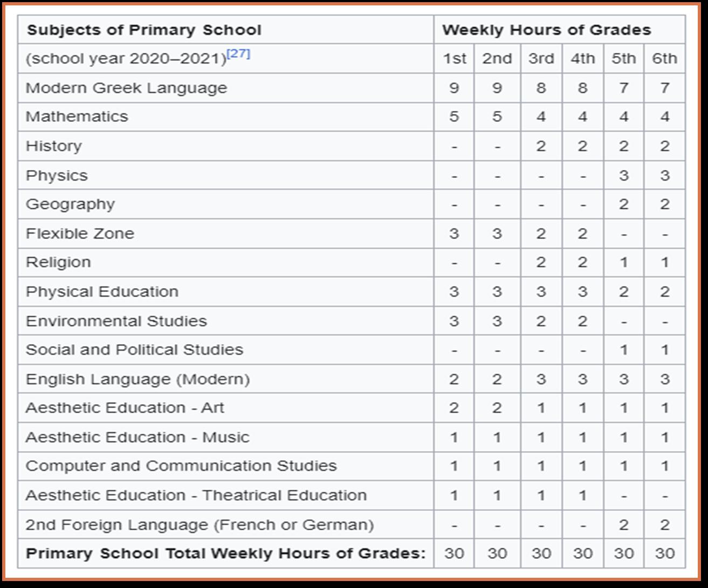Open the [27] citation reference link
This screenshot has width=708, height=588.
click(238, 54)
